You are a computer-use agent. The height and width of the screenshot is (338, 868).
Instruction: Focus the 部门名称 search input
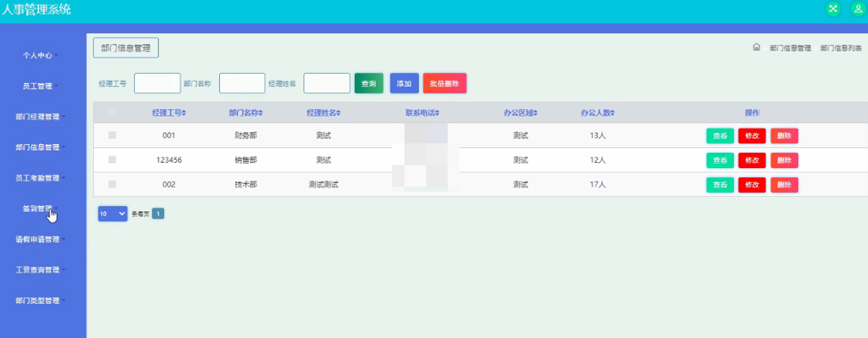click(242, 84)
